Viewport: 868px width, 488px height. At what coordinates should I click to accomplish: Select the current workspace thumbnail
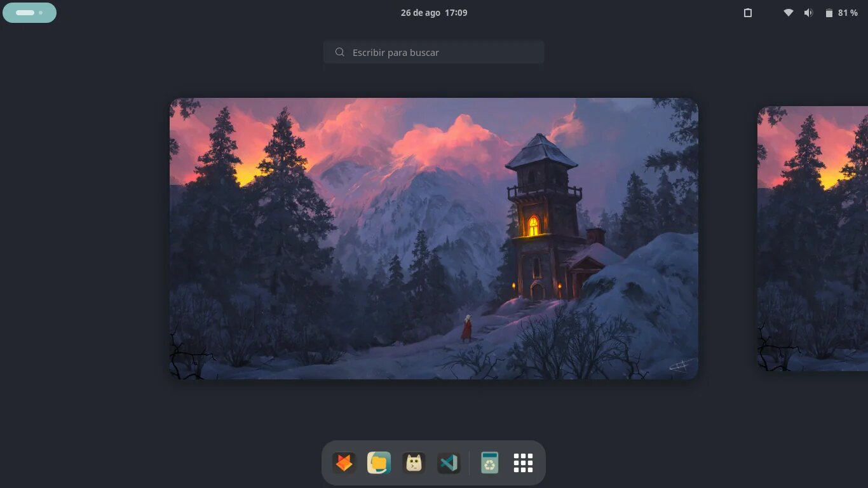(x=434, y=239)
